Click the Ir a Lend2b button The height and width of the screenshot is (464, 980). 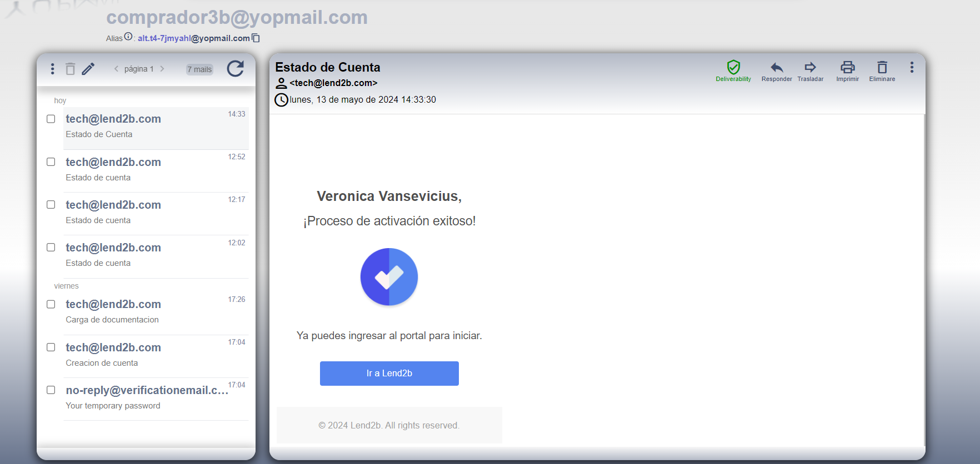(389, 374)
